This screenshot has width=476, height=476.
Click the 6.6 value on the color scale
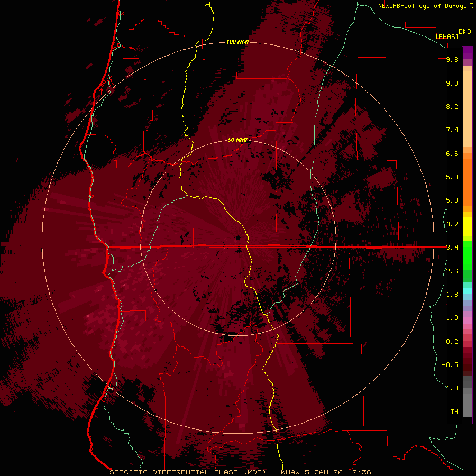[452, 153]
